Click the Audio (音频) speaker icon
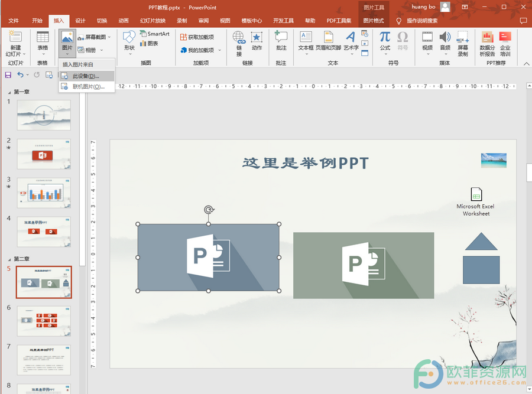 click(445, 37)
